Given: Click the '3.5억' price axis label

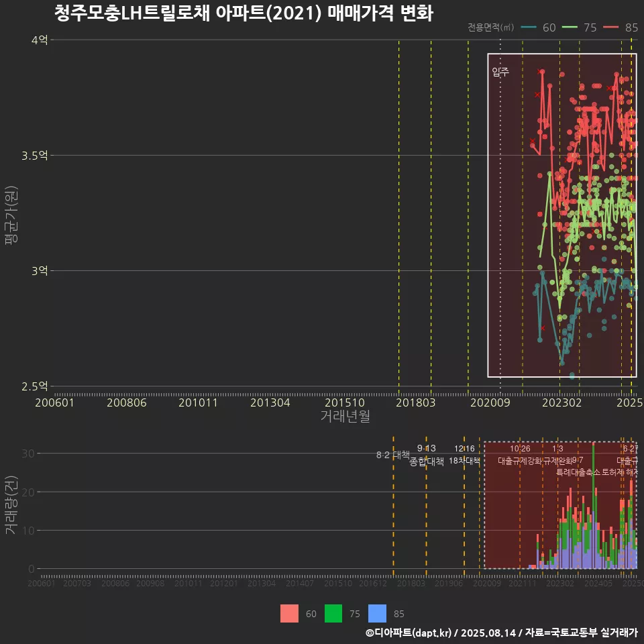Looking at the screenshot, I should pyautogui.click(x=35, y=155).
